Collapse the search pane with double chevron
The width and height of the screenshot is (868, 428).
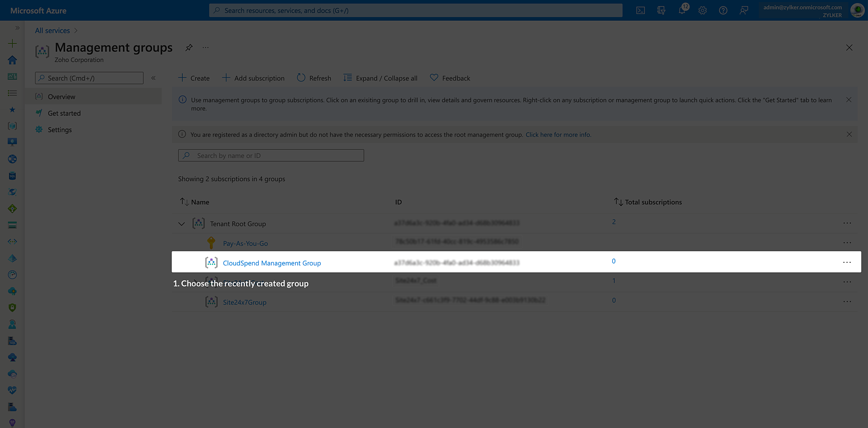point(153,78)
